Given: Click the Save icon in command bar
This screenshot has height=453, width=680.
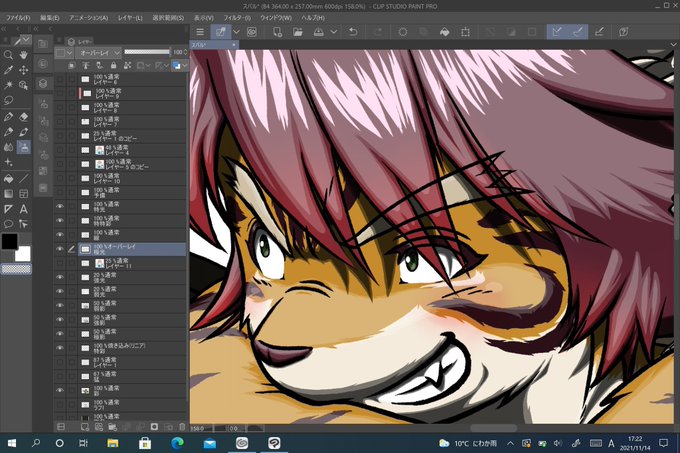Looking at the screenshot, I should [x=318, y=32].
